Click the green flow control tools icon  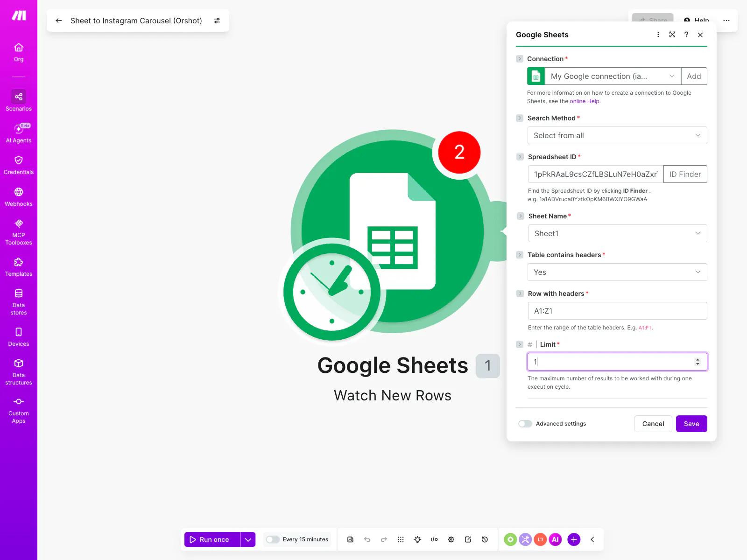(510, 539)
